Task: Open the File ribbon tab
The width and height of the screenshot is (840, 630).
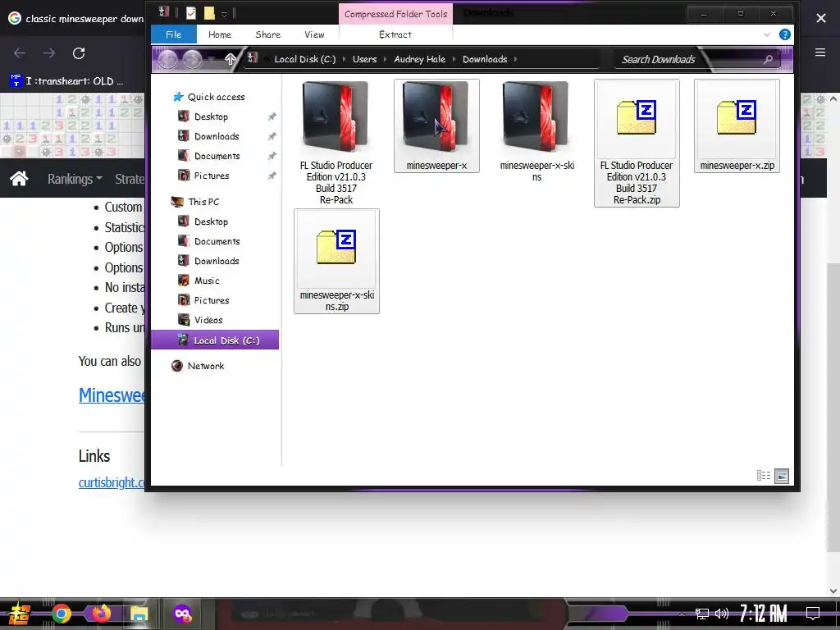Action: (174, 34)
